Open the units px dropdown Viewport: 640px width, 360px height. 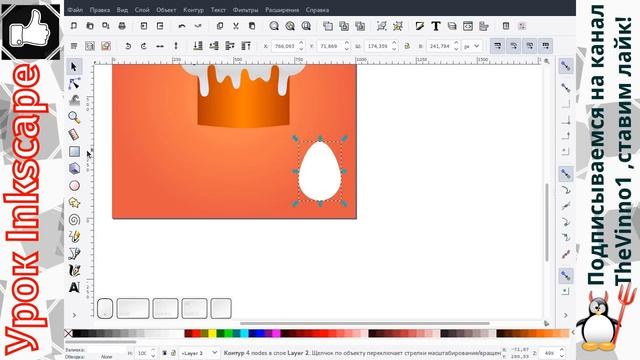pyautogui.click(x=471, y=46)
